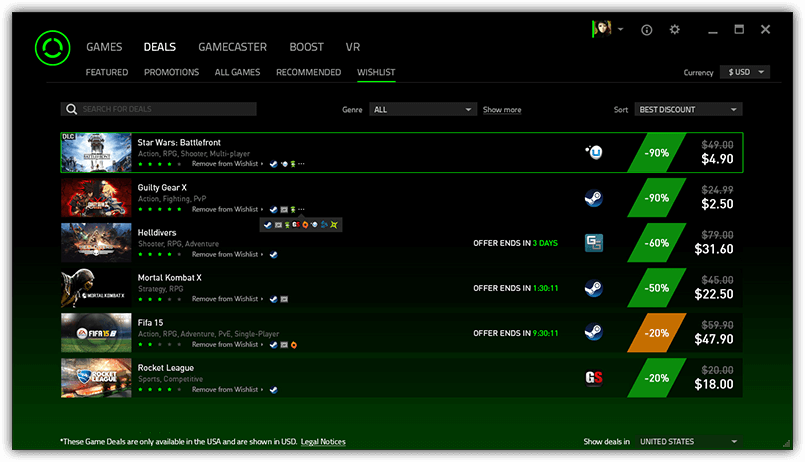805x462 pixels.
Task: Select the PROMOTIONS sub-tab
Action: [171, 72]
